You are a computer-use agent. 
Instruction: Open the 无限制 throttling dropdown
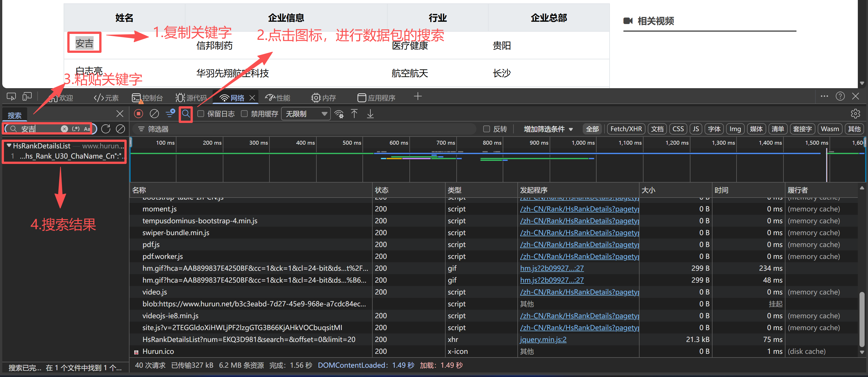306,114
